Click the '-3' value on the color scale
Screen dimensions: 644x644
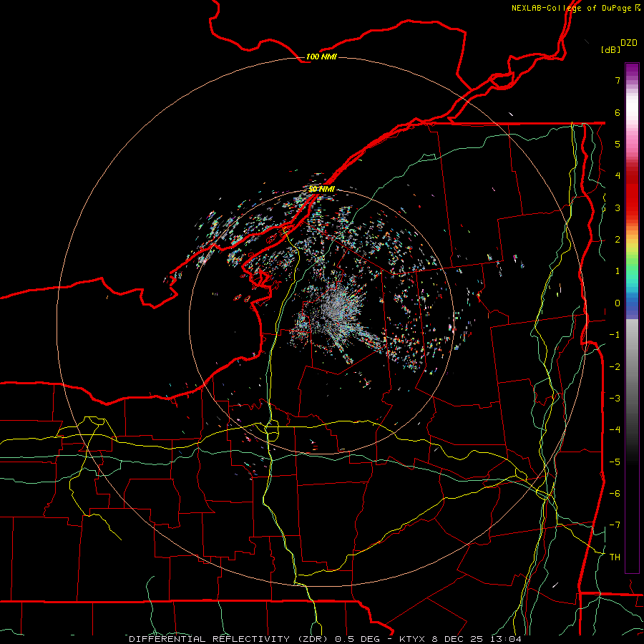(x=615, y=399)
